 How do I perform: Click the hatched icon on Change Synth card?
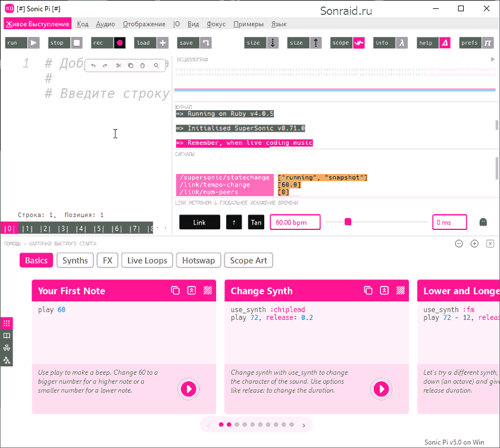click(401, 290)
